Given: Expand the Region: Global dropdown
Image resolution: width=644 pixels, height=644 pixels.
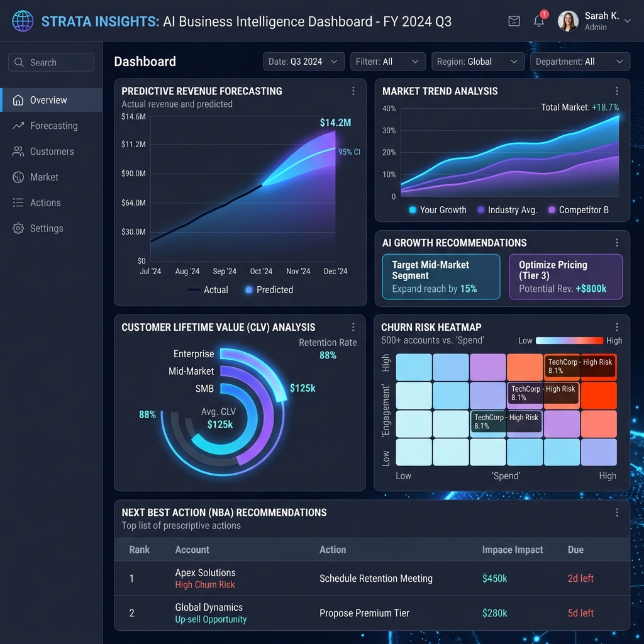Looking at the screenshot, I should (x=478, y=62).
